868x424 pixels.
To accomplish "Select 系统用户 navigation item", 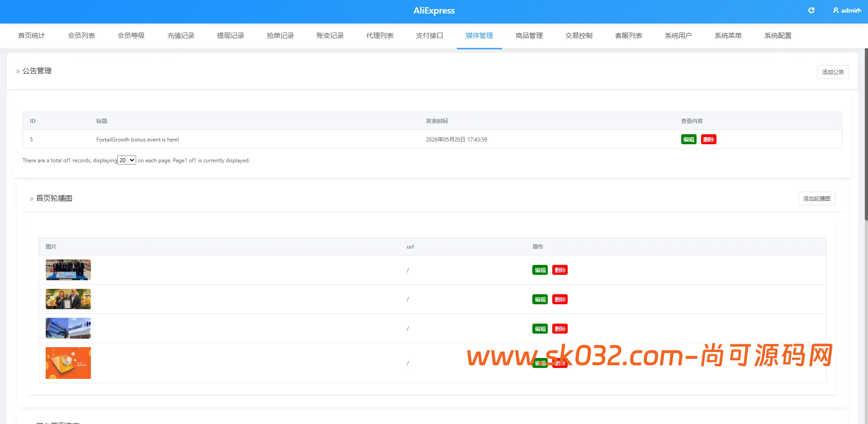I will pyautogui.click(x=678, y=36).
